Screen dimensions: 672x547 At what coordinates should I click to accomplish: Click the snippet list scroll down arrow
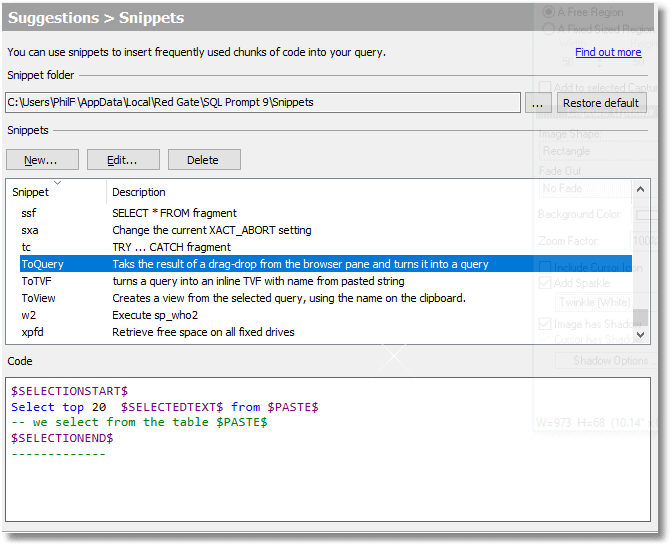click(x=640, y=334)
